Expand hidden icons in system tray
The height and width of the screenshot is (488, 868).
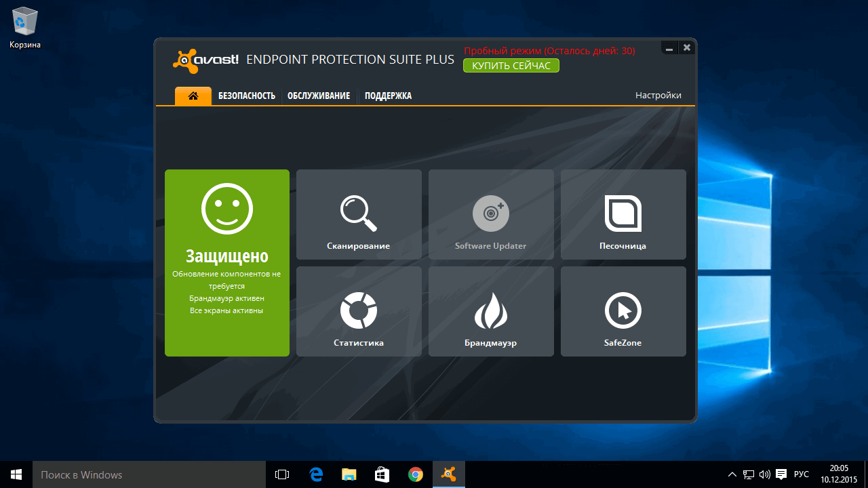tap(732, 474)
